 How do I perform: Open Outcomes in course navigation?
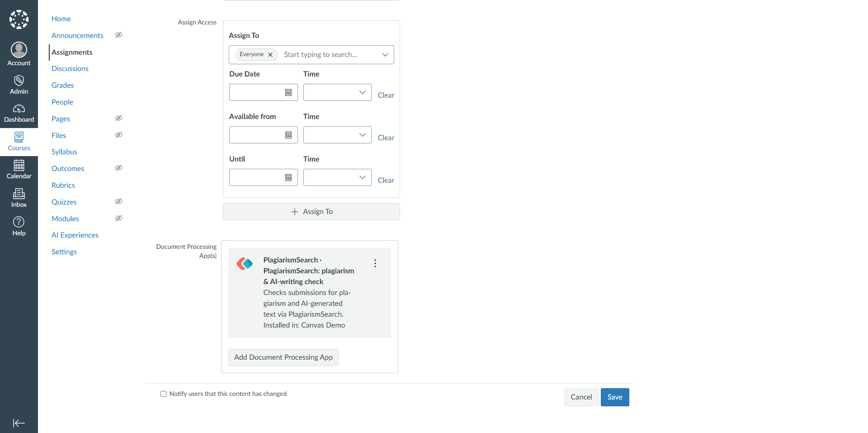[x=68, y=168]
